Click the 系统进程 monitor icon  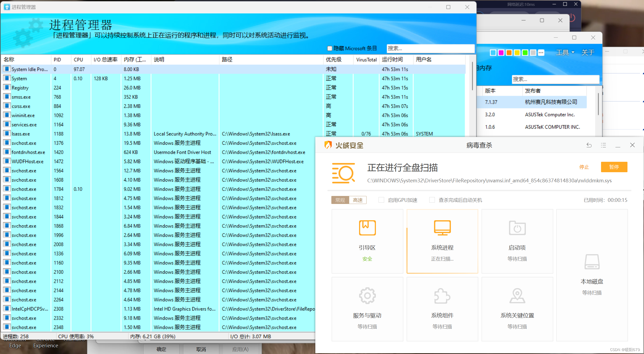pos(442,228)
